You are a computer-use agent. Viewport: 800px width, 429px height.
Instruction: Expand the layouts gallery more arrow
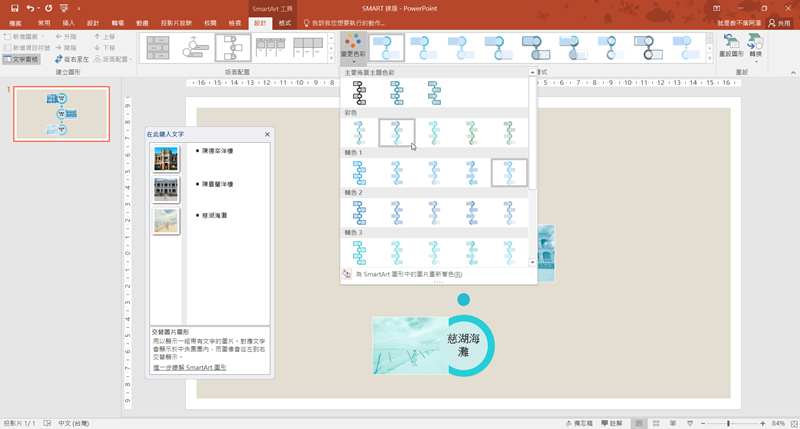pos(333,59)
